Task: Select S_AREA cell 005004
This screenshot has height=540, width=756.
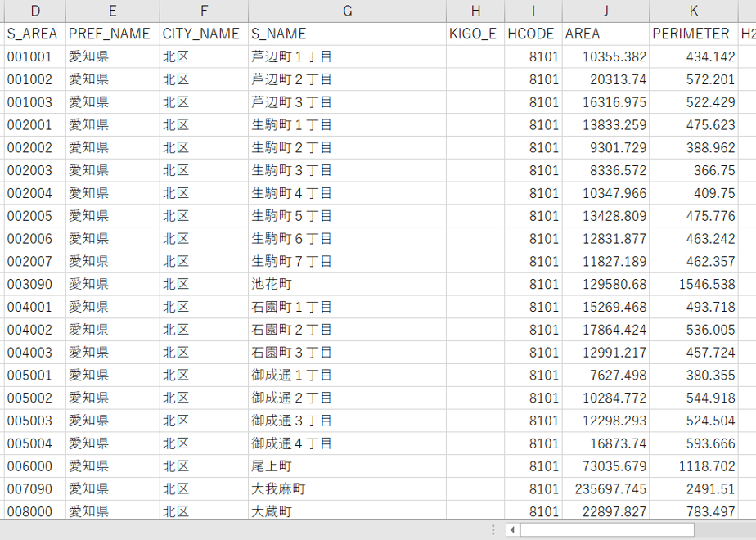Action: [x=34, y=443]
